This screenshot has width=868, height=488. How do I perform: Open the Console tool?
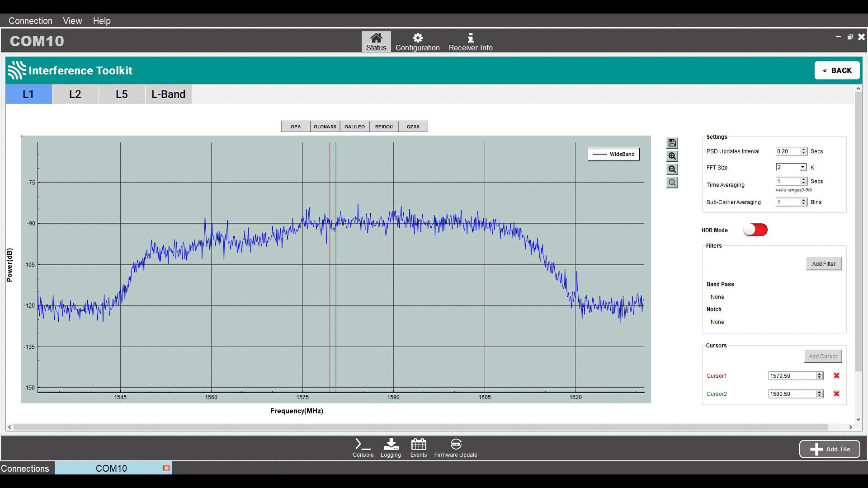(363, 448)
